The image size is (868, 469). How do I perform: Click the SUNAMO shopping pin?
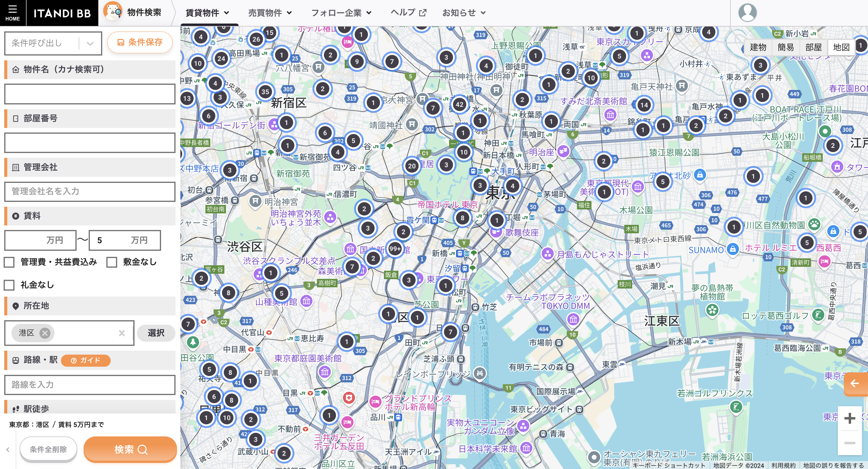click(x=733, y=250)
